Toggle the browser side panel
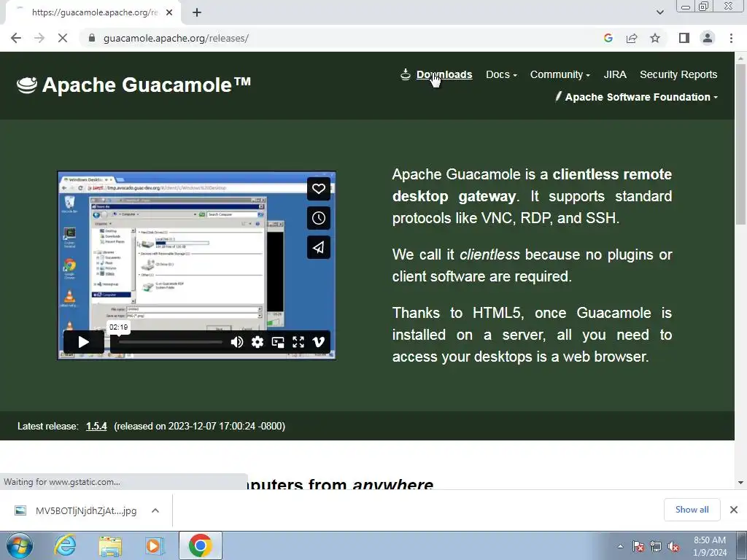The height and width of the screenshot is (560, 747). tap(684, 38)
